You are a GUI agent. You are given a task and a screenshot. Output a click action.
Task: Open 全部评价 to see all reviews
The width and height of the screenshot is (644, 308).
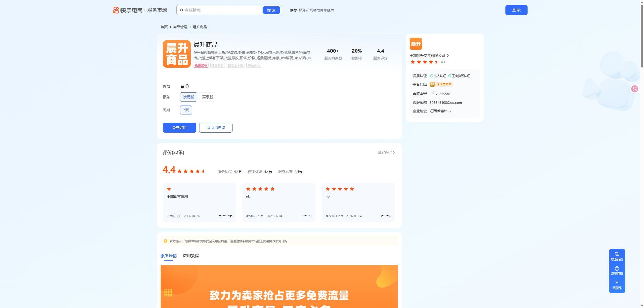click(x=386, y=152)
